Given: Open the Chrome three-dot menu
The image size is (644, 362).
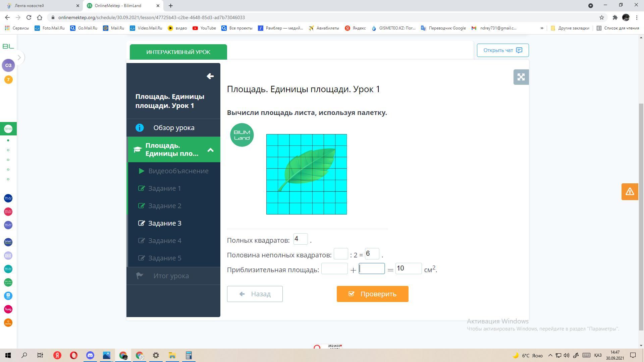Looking at the screenshot, I should (637, 17).
